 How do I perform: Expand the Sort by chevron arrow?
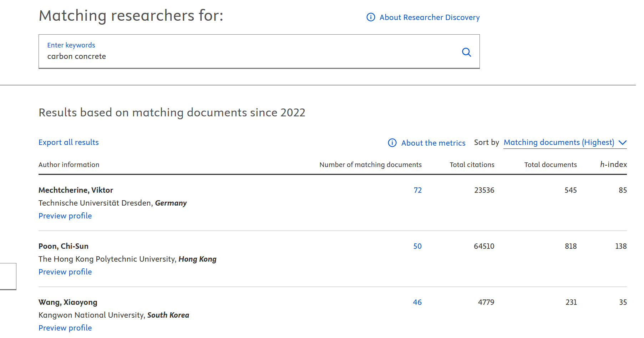[622, 143]
